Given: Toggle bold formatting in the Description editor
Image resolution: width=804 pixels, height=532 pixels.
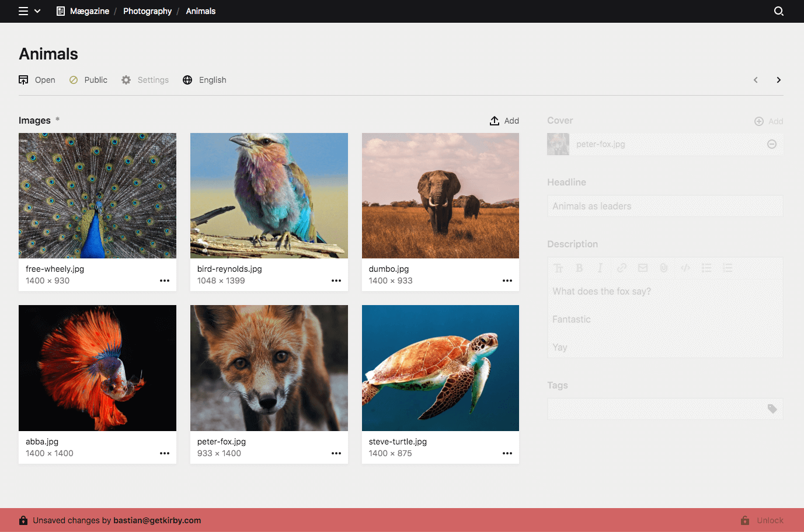Looking at the screenshot, I should (x=579, y=268).
